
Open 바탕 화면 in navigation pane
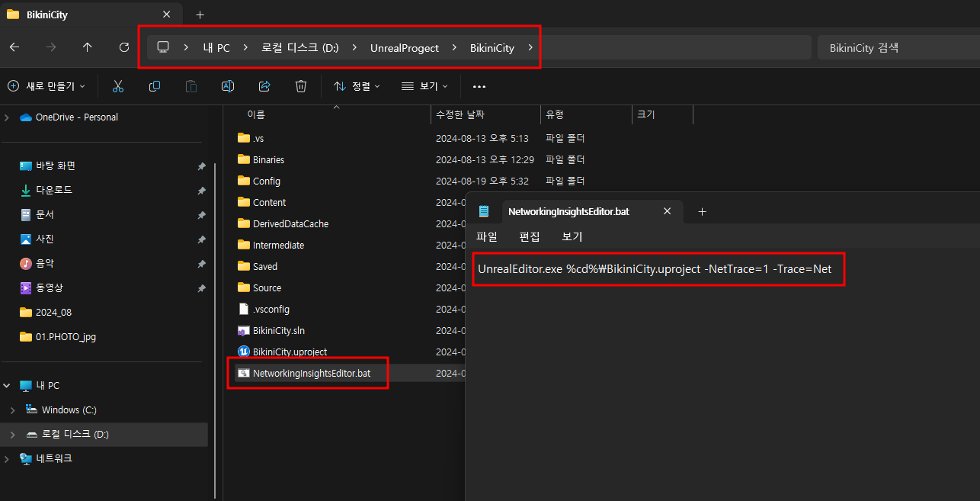(56, 165)
